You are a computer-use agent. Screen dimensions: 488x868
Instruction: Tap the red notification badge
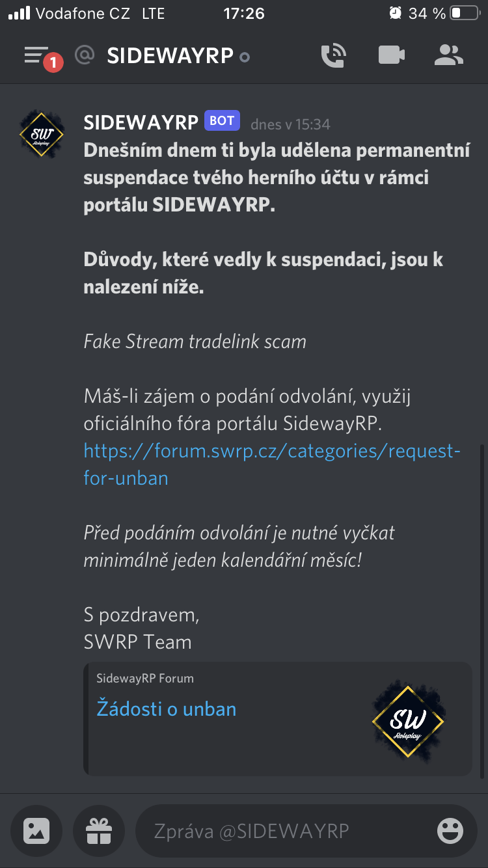[x=53, y=63]
